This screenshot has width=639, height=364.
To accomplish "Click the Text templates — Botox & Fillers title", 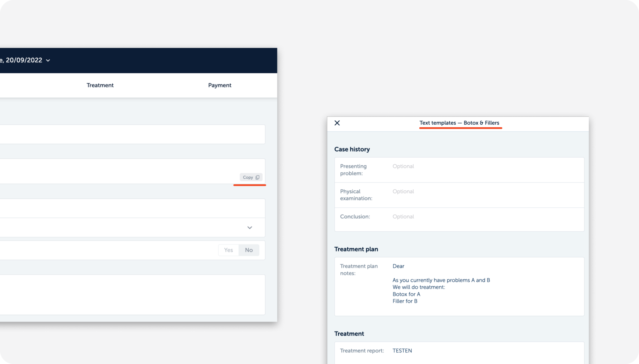I will [x=460, y=123].
